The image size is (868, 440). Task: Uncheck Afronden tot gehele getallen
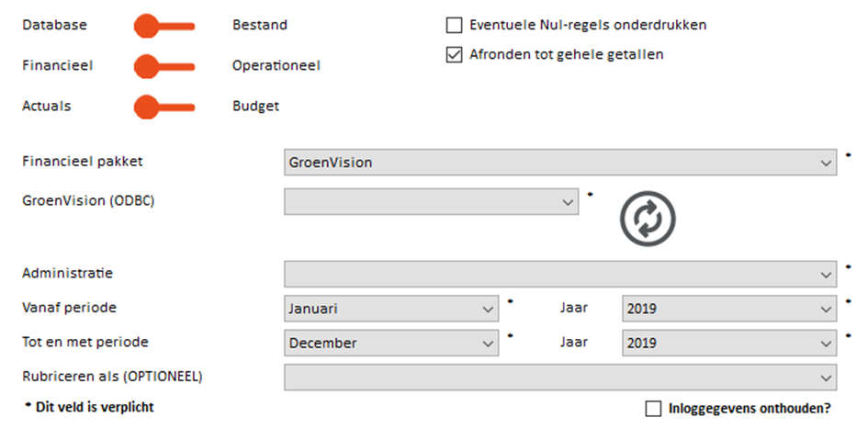coord(454,55)
